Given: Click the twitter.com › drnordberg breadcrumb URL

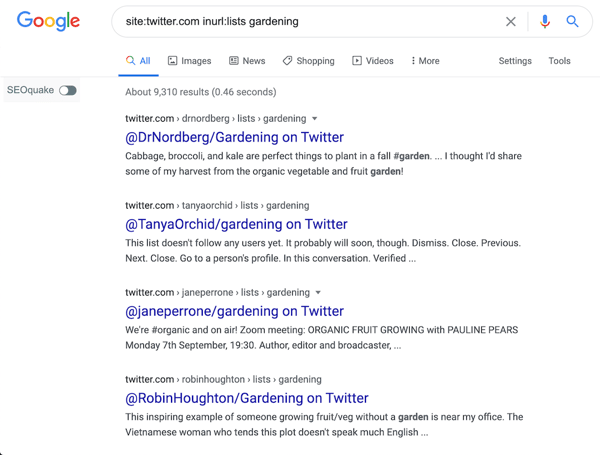Looking at the screenshot, I should pyautogui.click(x=215, y=119).
